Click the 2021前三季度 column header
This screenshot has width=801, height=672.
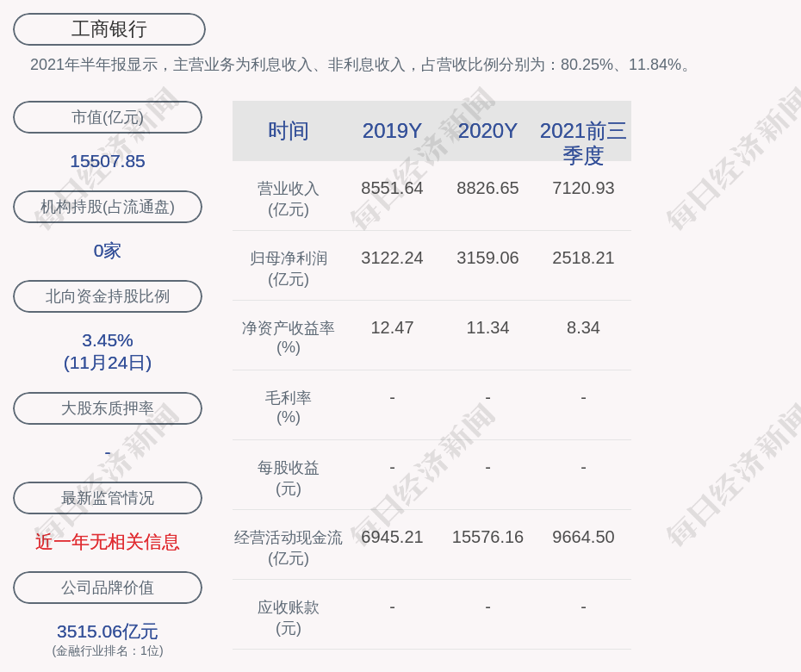583,143
